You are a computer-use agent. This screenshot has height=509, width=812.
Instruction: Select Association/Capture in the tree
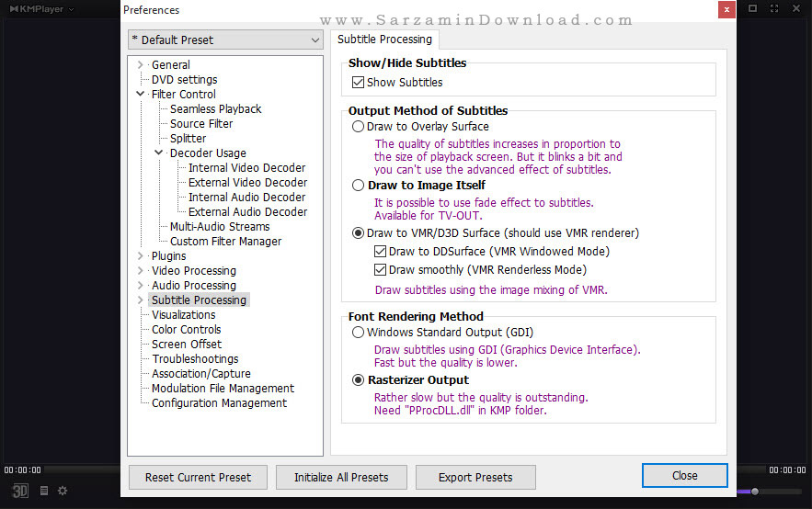(x=200, y=373)
